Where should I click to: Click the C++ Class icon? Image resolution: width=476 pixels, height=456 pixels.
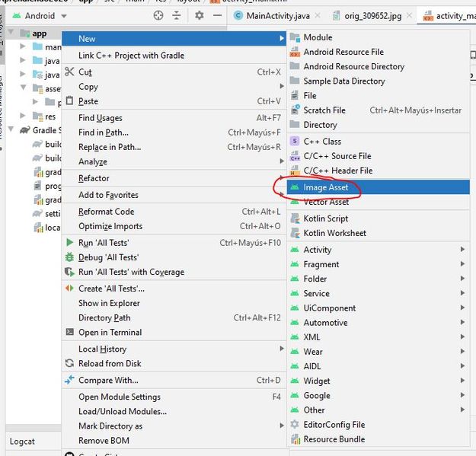295,141
